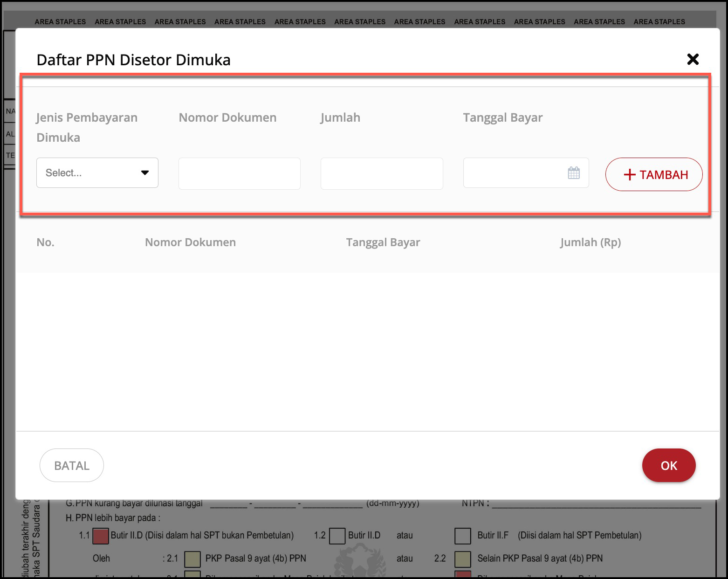Focus the Jumlah amount input field

pyautogui.click(x=381, y=173)
